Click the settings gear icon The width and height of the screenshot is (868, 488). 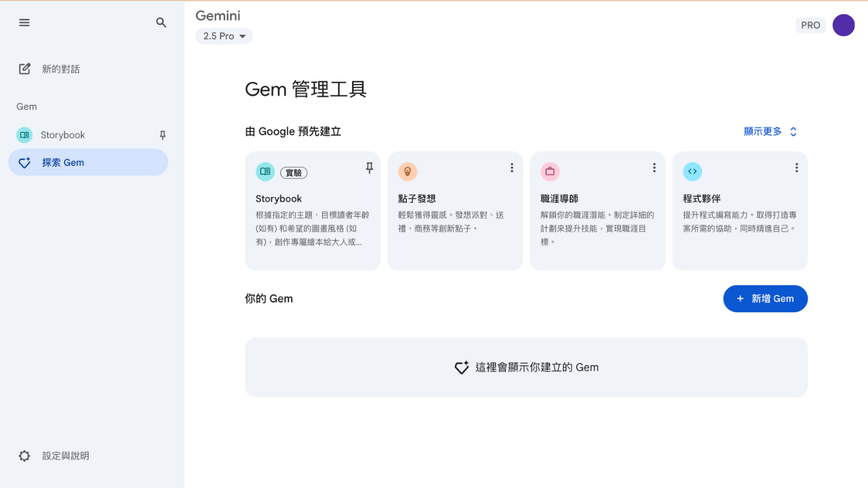pos(24,456)
